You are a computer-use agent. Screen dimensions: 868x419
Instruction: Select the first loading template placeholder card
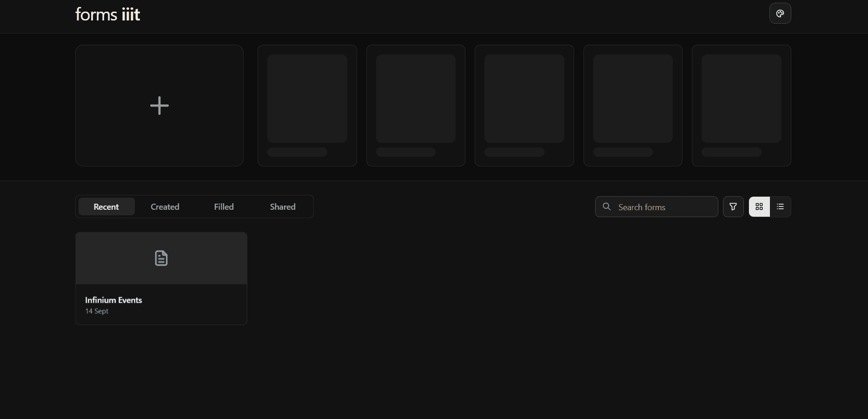pyautogui.click(x=307, y=106)
